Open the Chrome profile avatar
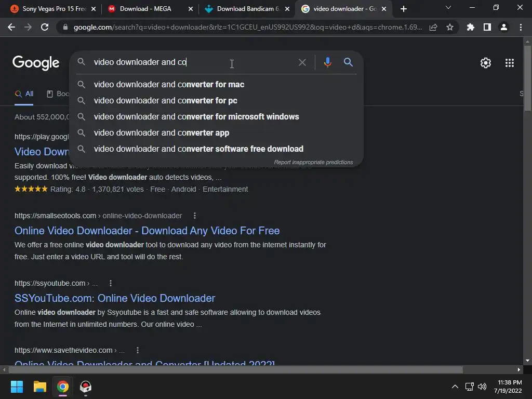This screenshot has height=399, width=532. [x=504, y=27]
